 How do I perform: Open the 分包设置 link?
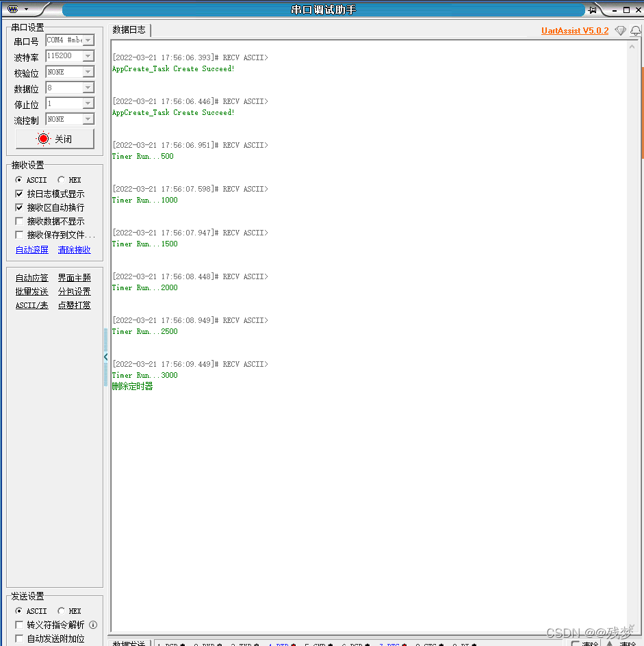pos(74,292)
